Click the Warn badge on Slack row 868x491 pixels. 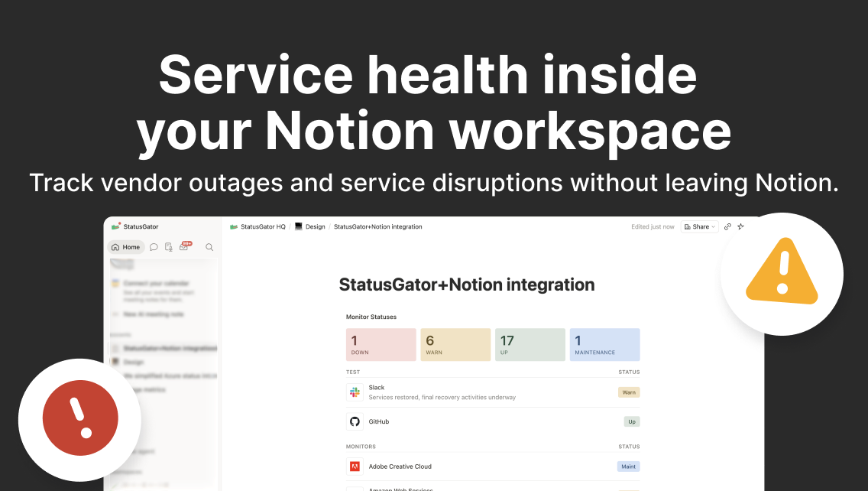point(629,392)
